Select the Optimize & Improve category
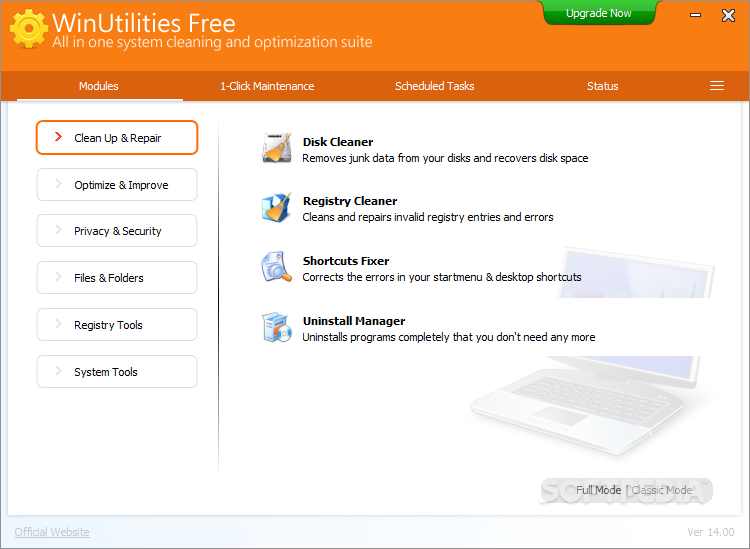Screen dimensions: 750x549 point(117,185)
